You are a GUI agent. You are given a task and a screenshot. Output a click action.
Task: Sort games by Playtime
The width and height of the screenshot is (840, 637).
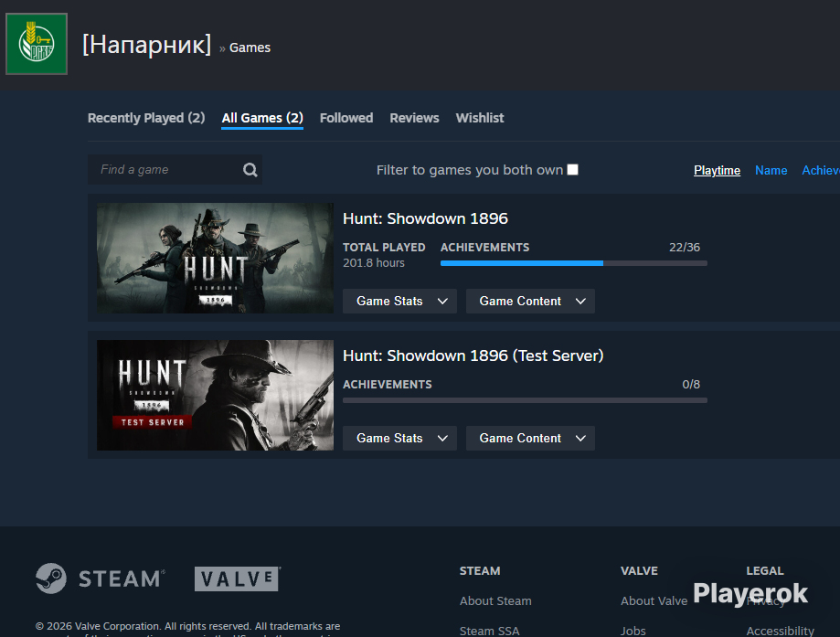click(717, 170)
